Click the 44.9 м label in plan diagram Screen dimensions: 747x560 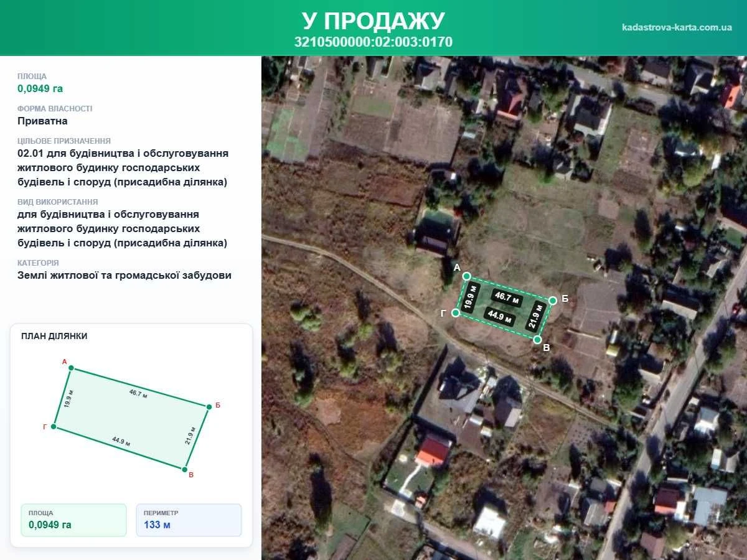click(x=121, y=441)
